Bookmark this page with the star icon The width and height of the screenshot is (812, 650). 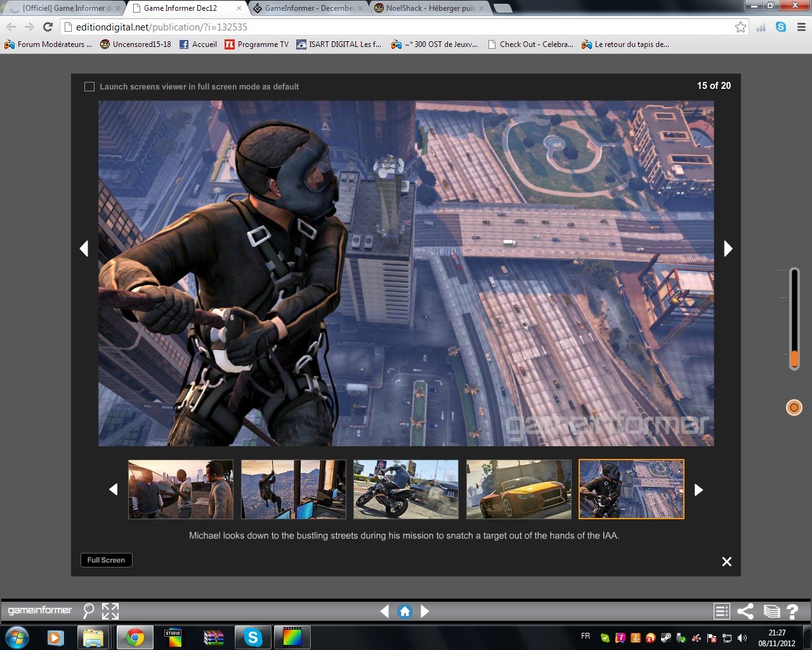point(740,27)
